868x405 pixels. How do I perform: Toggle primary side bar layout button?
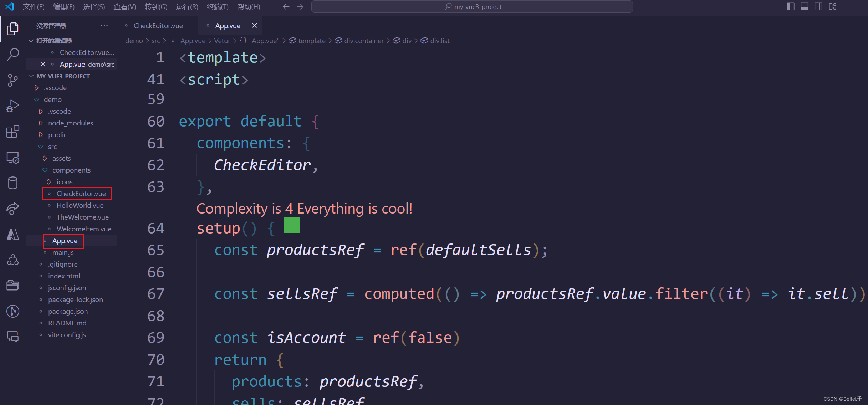coord(790,6)
